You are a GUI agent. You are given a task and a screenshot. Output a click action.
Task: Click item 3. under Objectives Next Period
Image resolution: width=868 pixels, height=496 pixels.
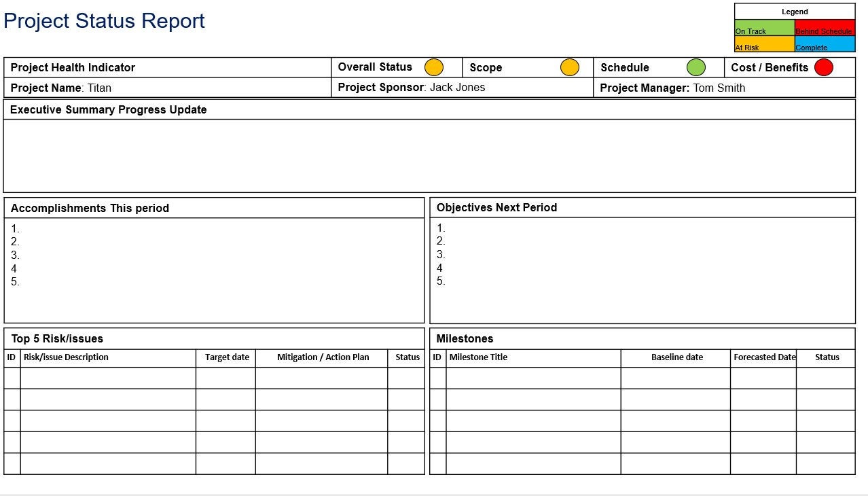pos(441,255)
